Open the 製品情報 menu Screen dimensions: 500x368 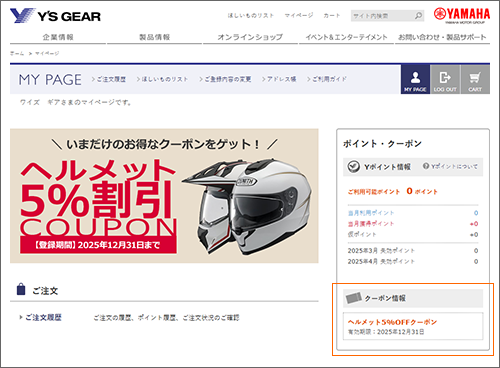[154, 37]
